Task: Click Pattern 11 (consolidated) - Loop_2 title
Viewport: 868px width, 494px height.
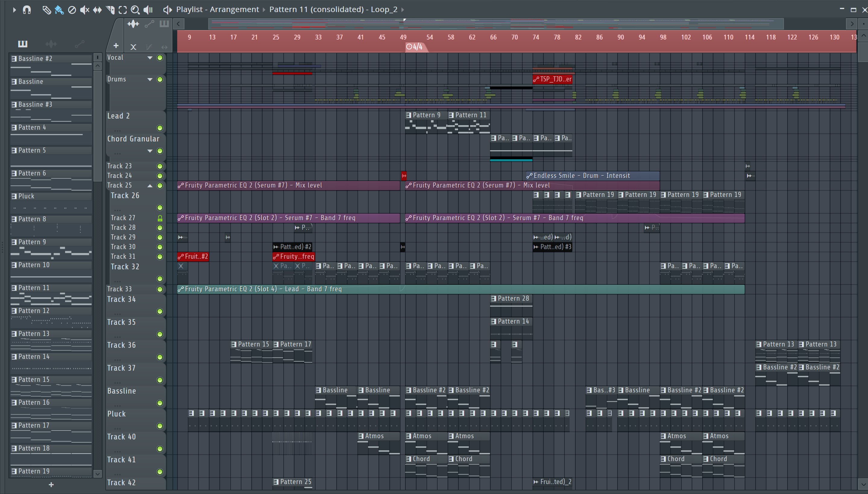Action: click(x=333, y=10)
